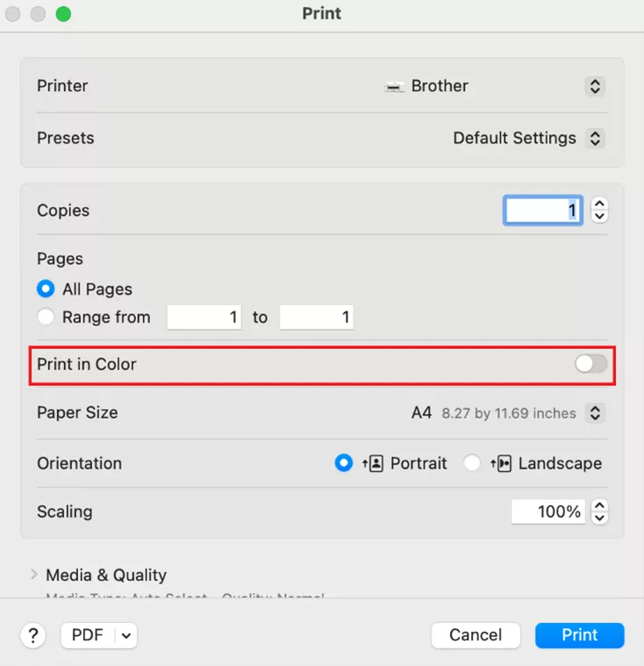Increase copies with the up stepper arrow
The image size is (644, 666).
(x=599, y=204)
